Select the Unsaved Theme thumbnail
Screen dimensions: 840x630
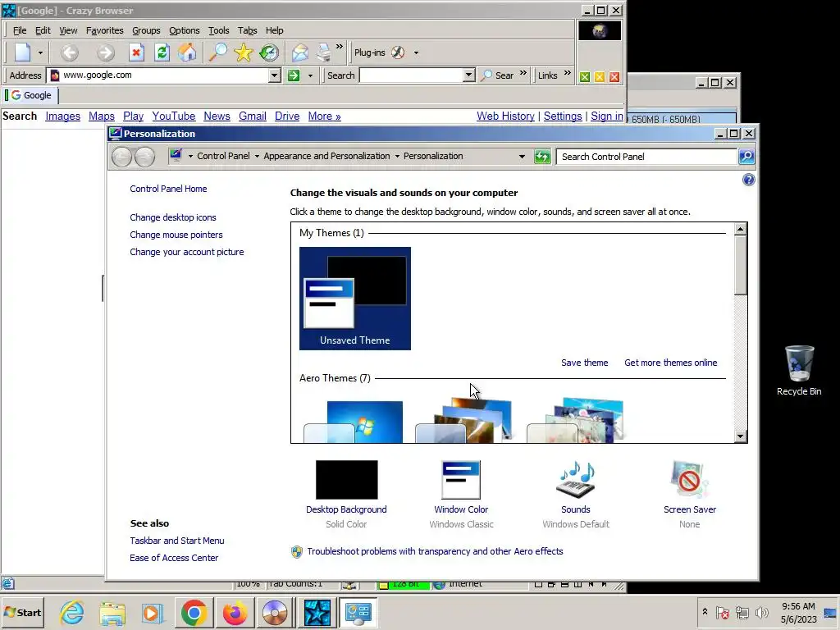pos(355,299)
